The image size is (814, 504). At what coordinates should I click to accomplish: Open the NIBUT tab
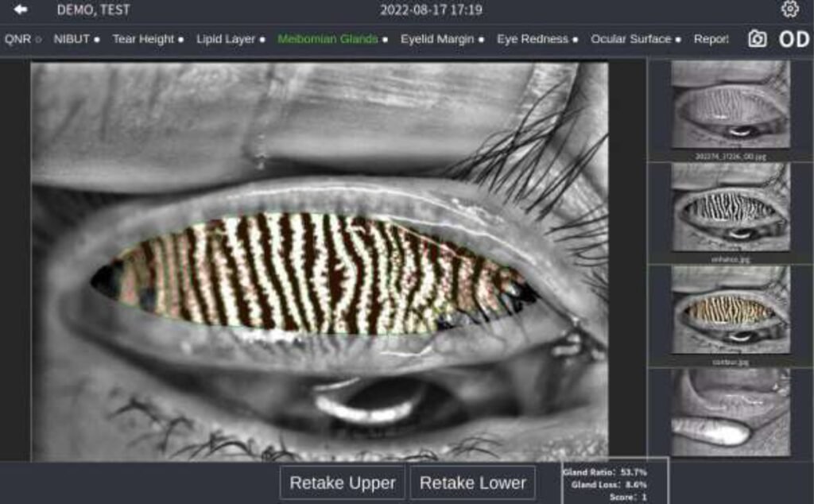(x=76, y=39)
